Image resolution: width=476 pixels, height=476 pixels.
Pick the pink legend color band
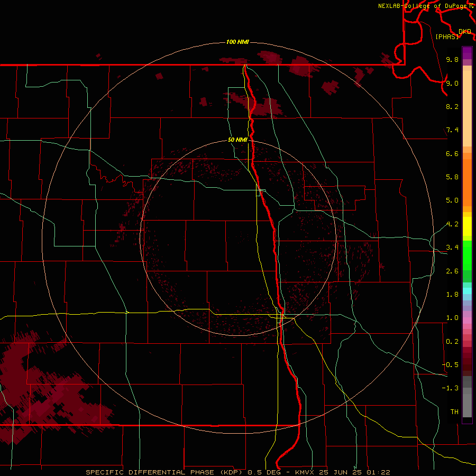(x=467, y=321)
